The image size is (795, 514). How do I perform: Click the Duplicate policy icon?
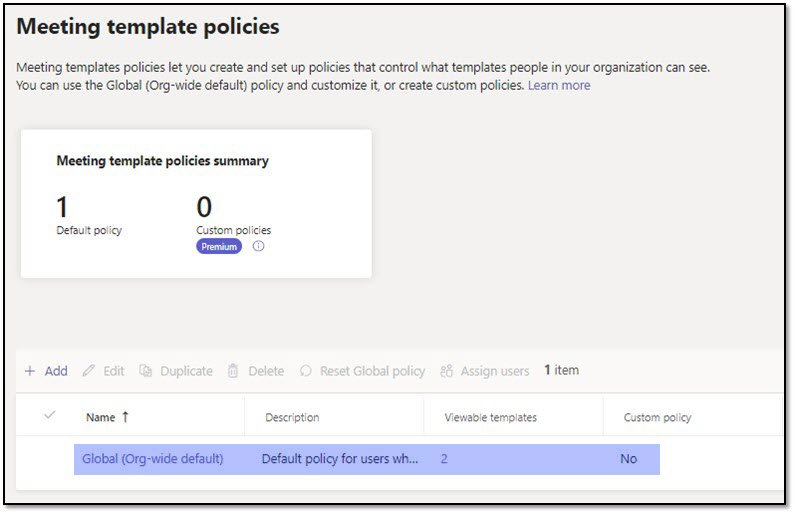[x=146, y=371]
